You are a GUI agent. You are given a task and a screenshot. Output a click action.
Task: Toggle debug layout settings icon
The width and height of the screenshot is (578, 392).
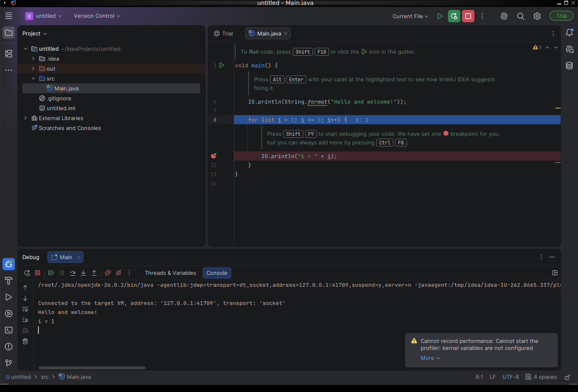pyautogui.click(x=555, y=273)
